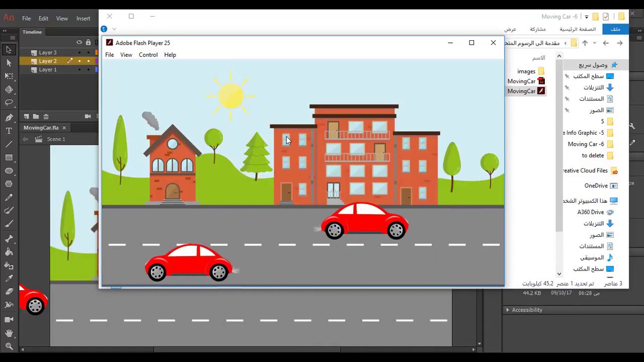This screenshot has height=362, width=644.
Task: Go back in Explorer navigation
Action: point(620,43)
